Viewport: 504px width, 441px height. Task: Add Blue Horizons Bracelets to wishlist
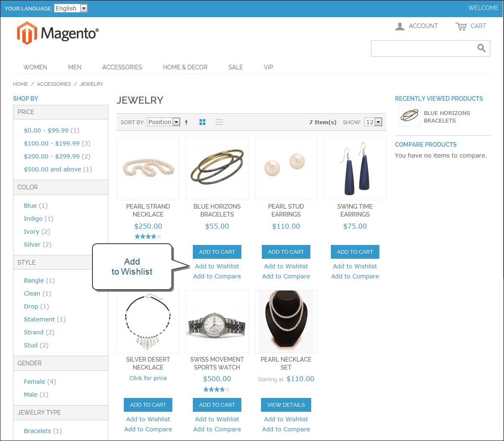pos(217,266)
